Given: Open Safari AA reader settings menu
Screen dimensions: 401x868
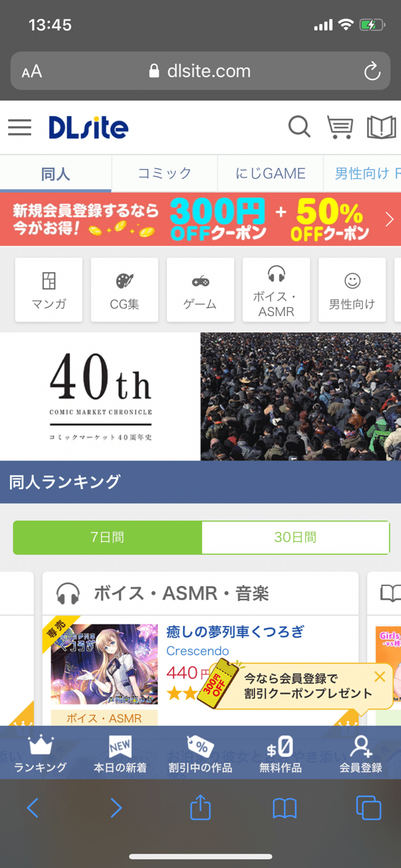Looking at the screenshot, I should click(32, 72).
